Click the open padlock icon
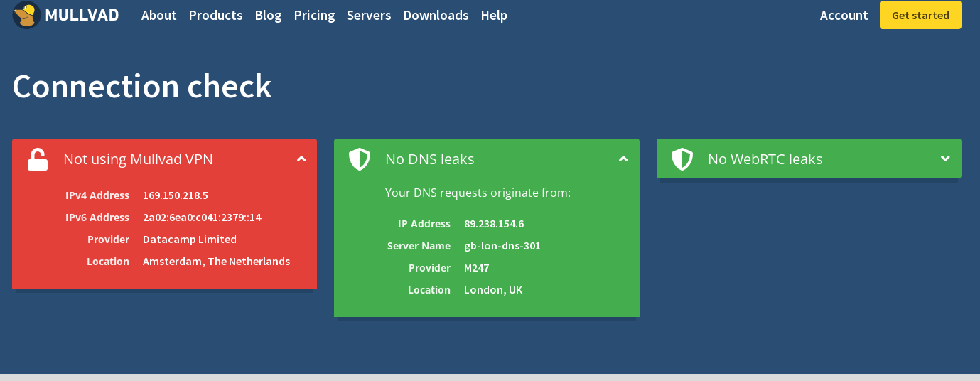Viewport: 980px width, 381px height. [38, 159]
